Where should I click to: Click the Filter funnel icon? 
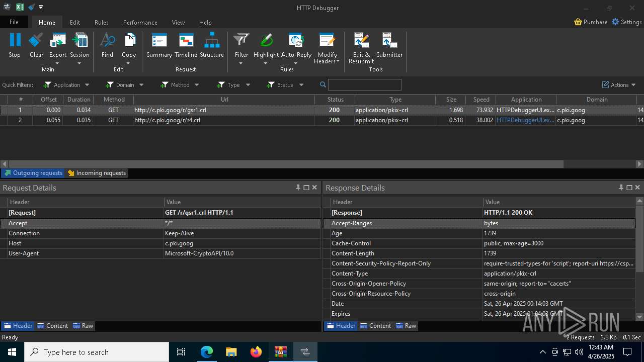(x=242, y=40)
